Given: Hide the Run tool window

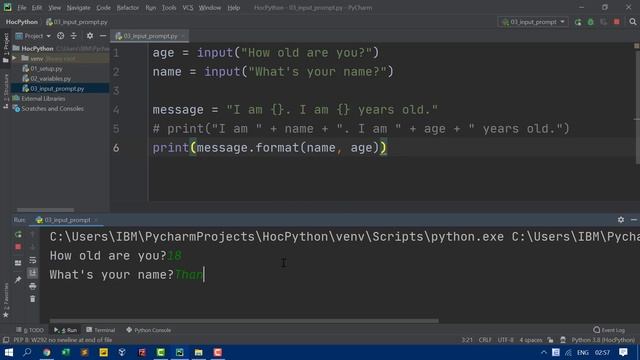Looking at the screenshot, I should click(x=633, y=220).
